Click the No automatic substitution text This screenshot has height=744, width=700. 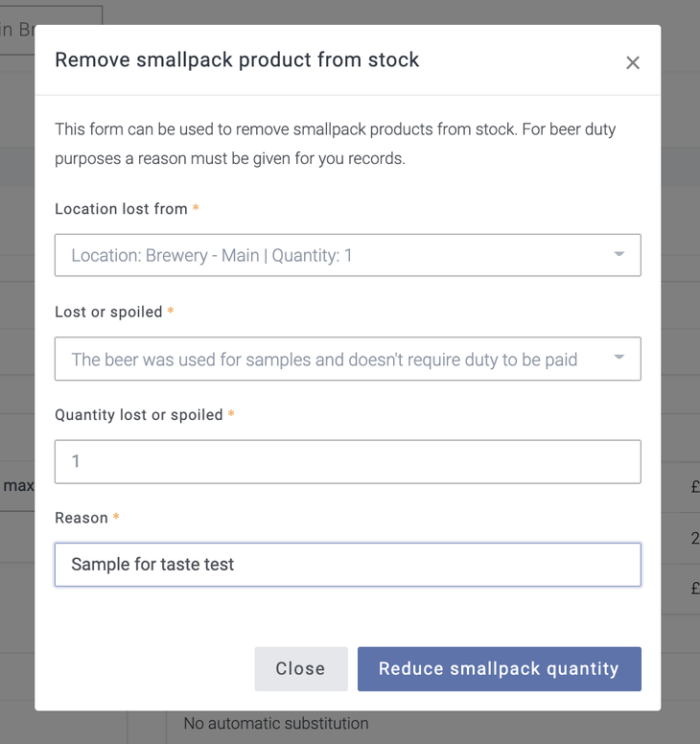tap(275, 724)
